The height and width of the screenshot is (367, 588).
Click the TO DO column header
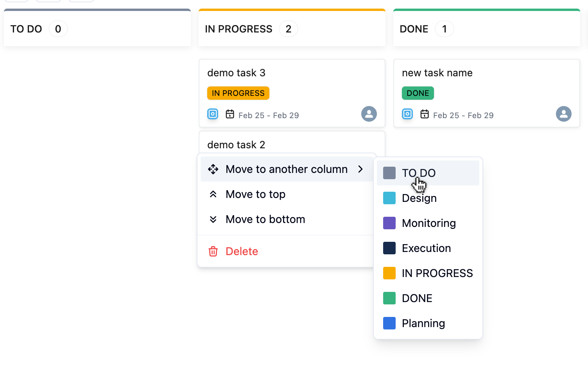[x=26, y=29]
